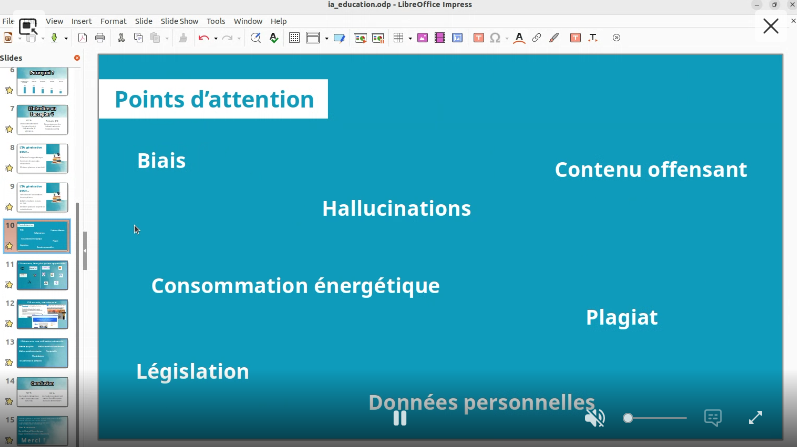Open the Help menu

(x=279, y=21)
